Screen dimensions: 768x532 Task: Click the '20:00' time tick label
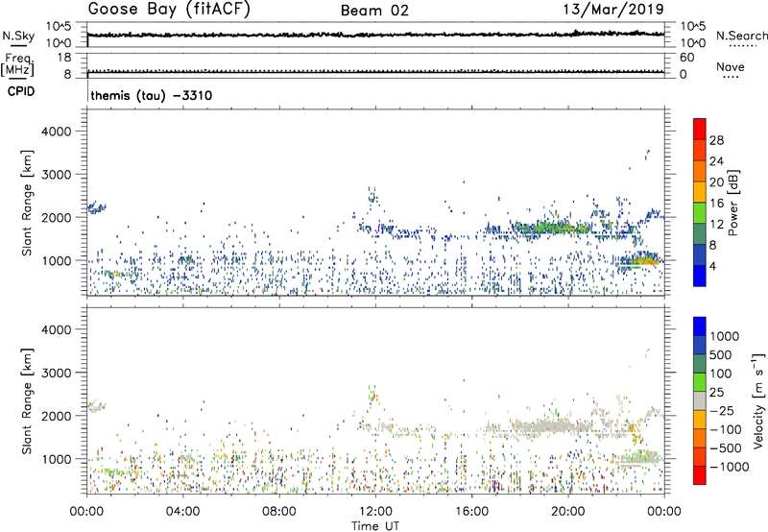(568, 512)
